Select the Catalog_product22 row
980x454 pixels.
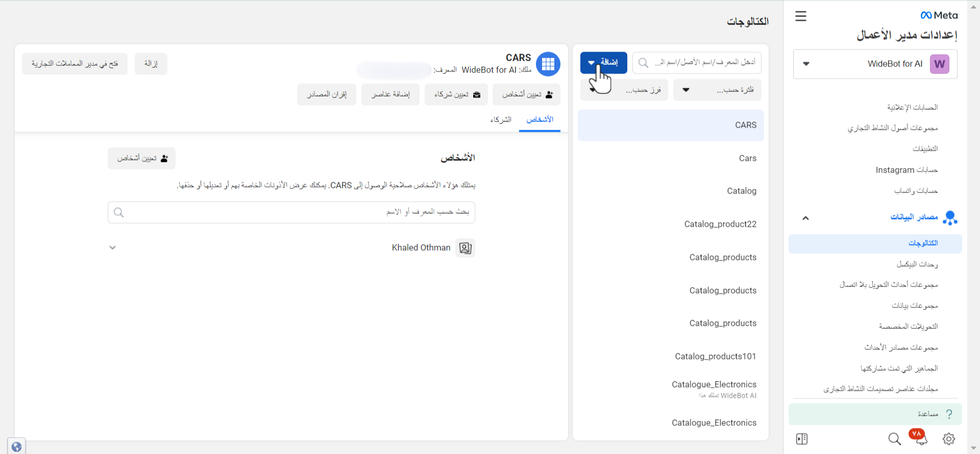pyautogui.click(x=671, y=224)
